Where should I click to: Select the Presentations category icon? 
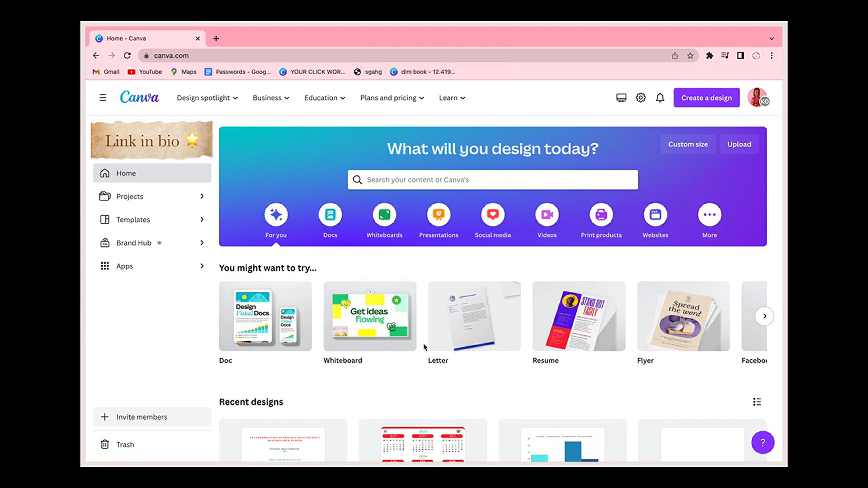click(x=439, y=215)
